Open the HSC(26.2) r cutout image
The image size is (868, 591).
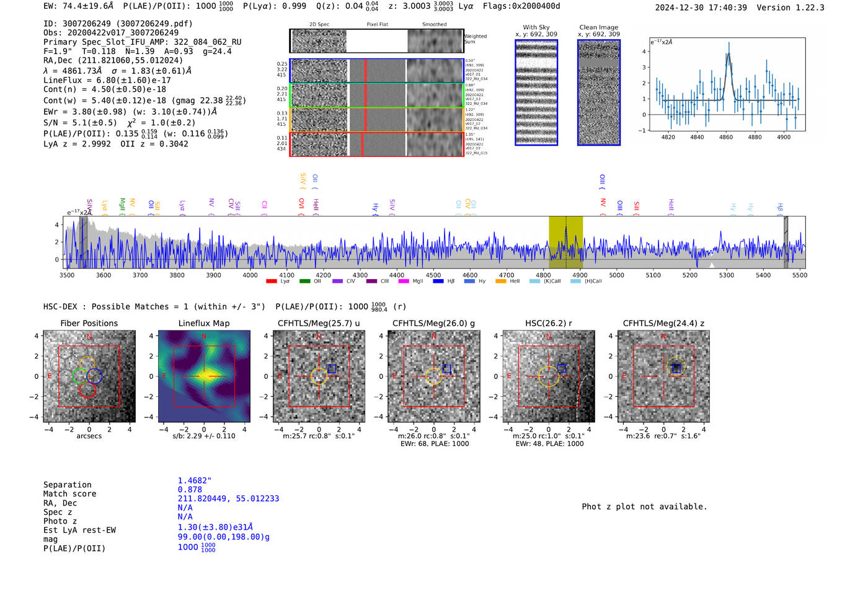pyautogui.click(x=548, y=376)
